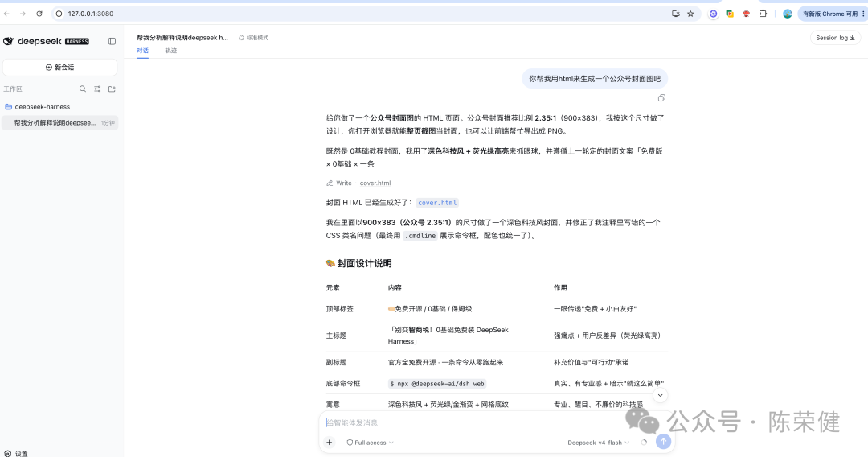Click the 主标题 table cell
This screenshot has height=457, width=868.
click(x=336, y=336)
